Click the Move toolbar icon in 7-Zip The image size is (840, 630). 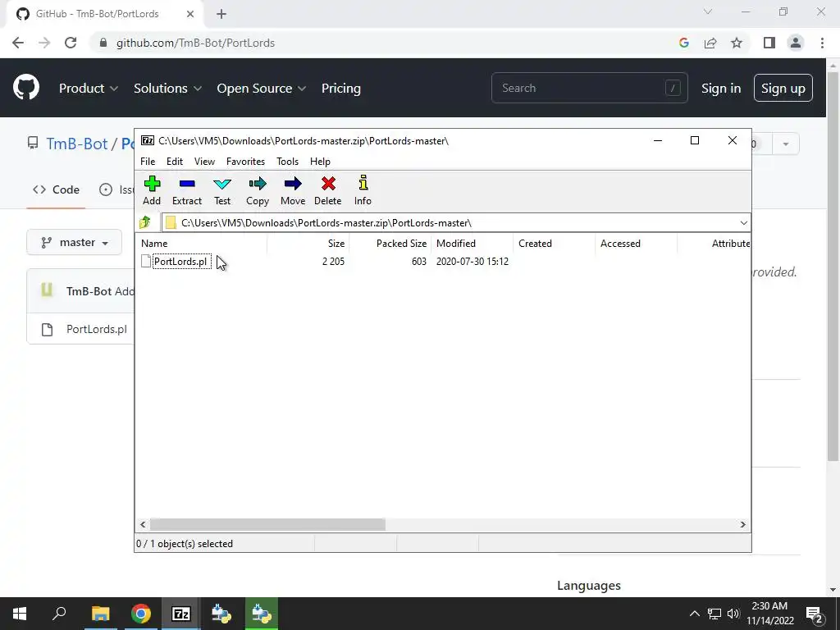pos(293,184)
